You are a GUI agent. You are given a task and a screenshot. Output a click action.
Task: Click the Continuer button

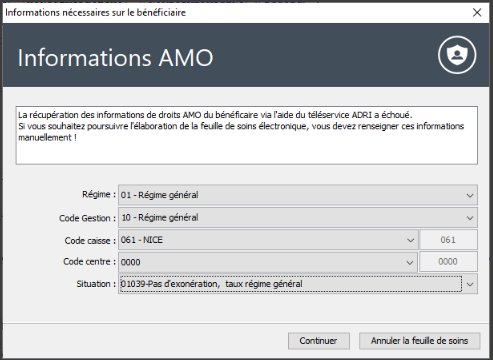[x=319, y=341]
